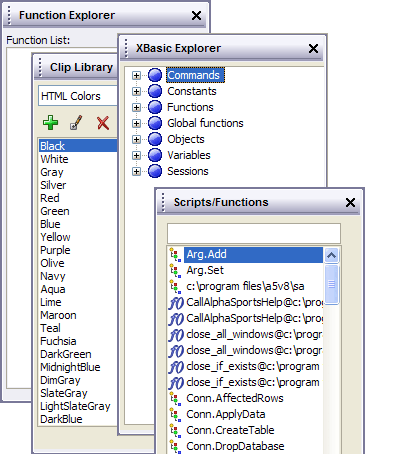Expand the Commands tree node
Screen dimensions: 408x454
[136, 75]
